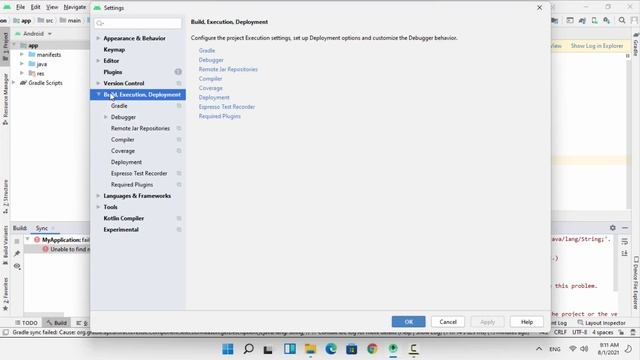The height and width of the screenshot is (360, 640).
Task: Open Microsoft Edge from taskbar
Action: (331, 349)
